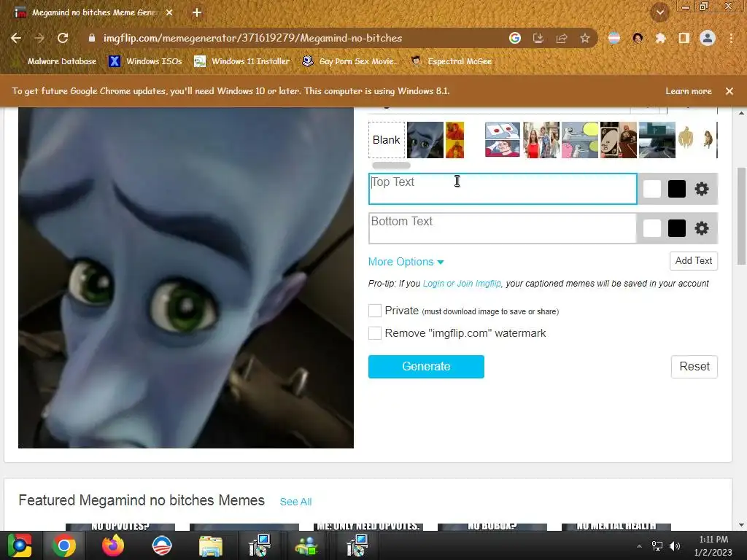
Task: Open the Windows Start button
Action: click(x=20, y=545)
